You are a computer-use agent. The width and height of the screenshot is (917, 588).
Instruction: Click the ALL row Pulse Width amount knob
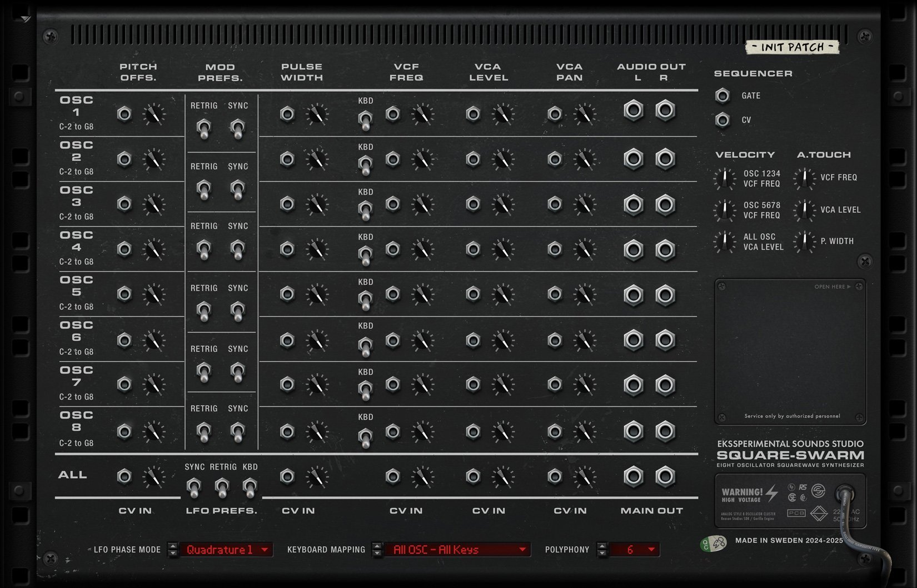(317, 477)
